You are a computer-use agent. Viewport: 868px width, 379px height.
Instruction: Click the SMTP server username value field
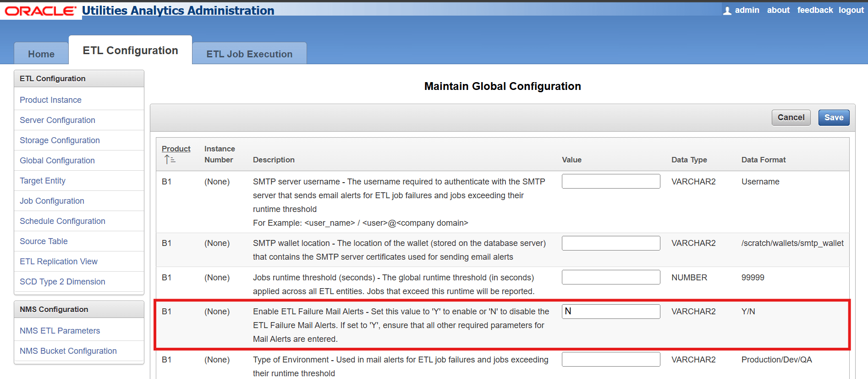(x=611, y=181)
